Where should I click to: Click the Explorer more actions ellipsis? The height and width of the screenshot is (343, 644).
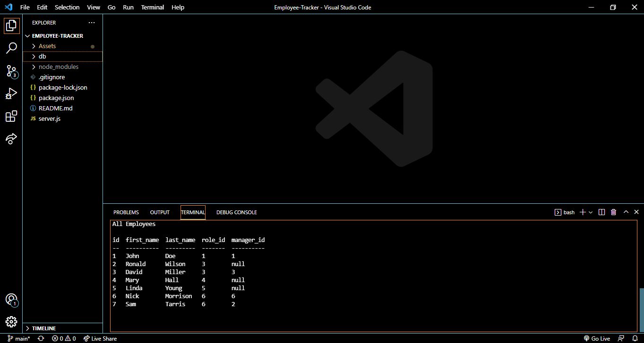pos(92,23)
